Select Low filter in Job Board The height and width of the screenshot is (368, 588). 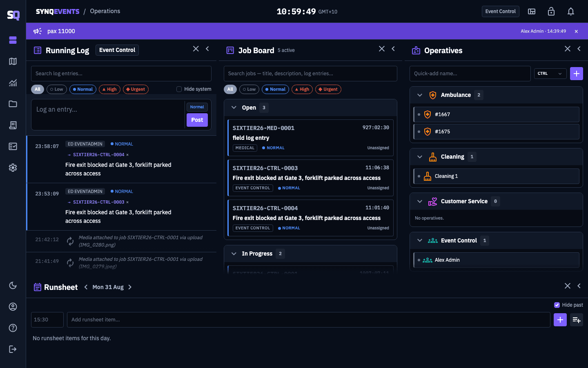pyautogui.click(x=249, y=89)
